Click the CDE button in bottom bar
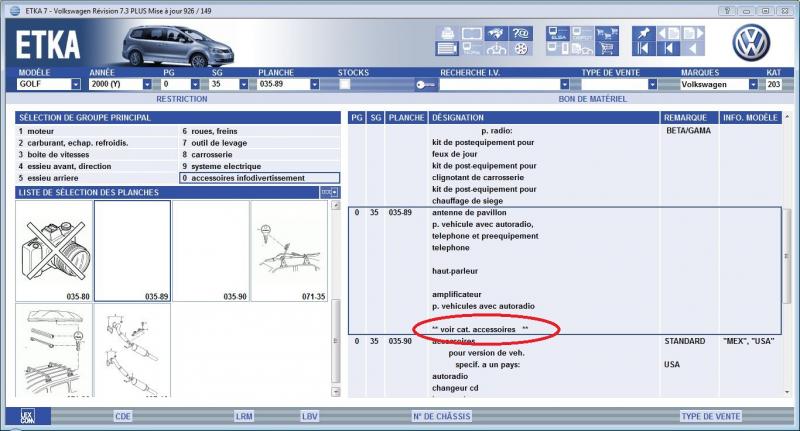Screen dimensions: 800x431 coord(123,416)
